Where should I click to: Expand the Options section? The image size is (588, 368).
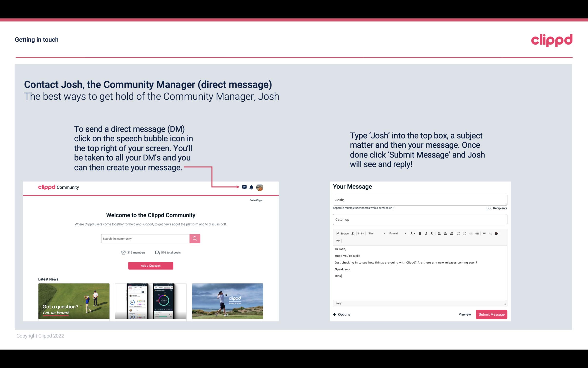click(341, 314)
